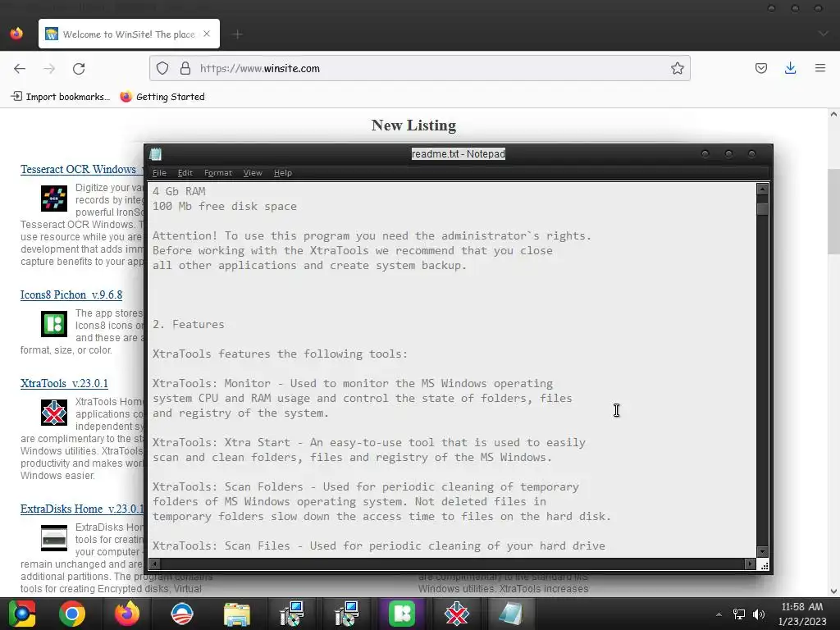840x630 pixels.
Task: Switch to Notepad in taskbar
Action: pyautogui.click(x=510, y=614)
